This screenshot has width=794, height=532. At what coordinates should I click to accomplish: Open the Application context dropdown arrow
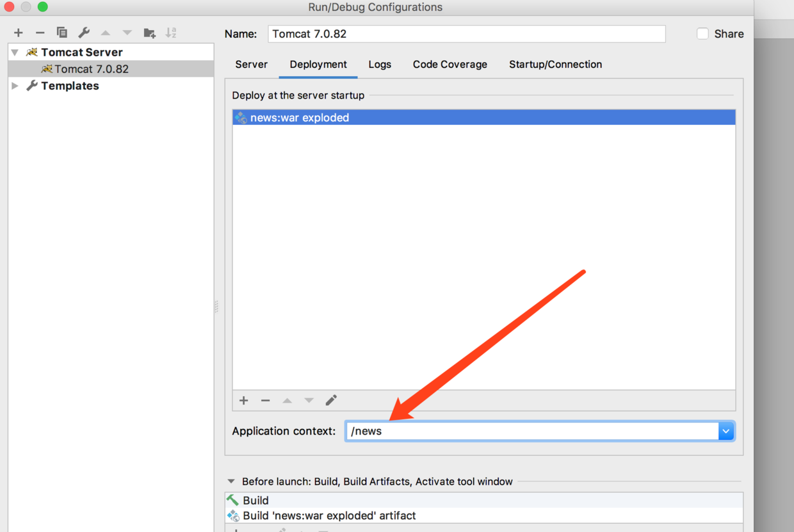(726, 431)
